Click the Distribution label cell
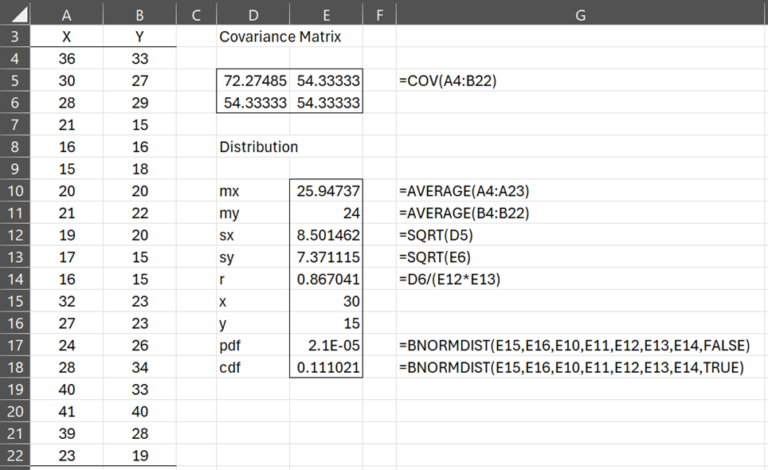This screenshot has height=470, width=768. pyautogui.click(x=258, y=146)
